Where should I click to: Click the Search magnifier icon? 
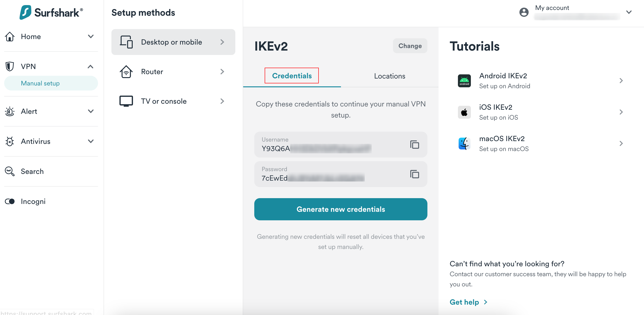9,171
